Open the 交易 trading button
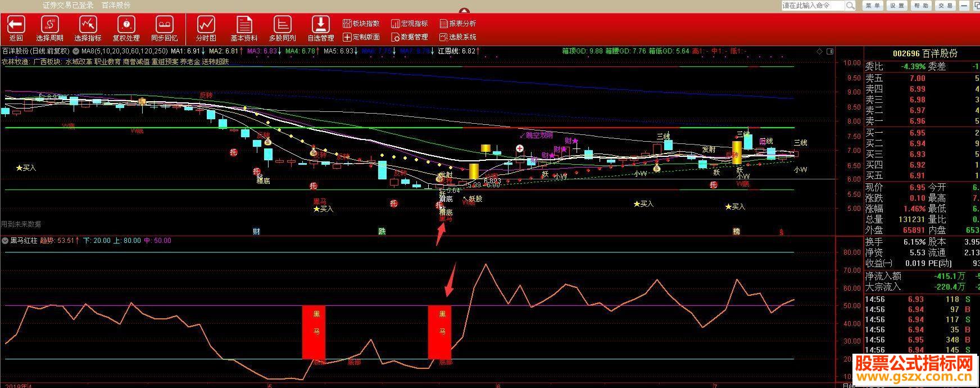Screen dimensions: 980x388 [x=945, y=5]
